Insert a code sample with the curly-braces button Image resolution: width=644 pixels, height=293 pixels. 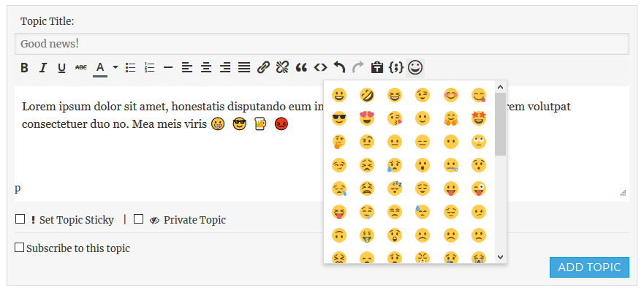coord(395,68)
